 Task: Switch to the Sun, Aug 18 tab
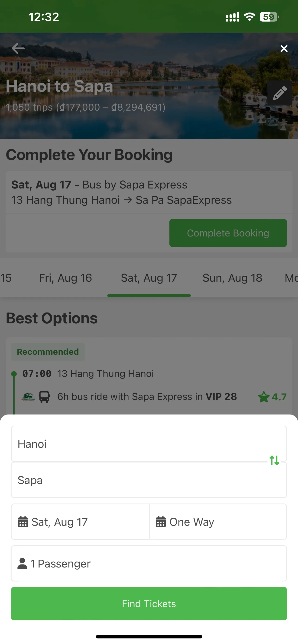(232, 278)
